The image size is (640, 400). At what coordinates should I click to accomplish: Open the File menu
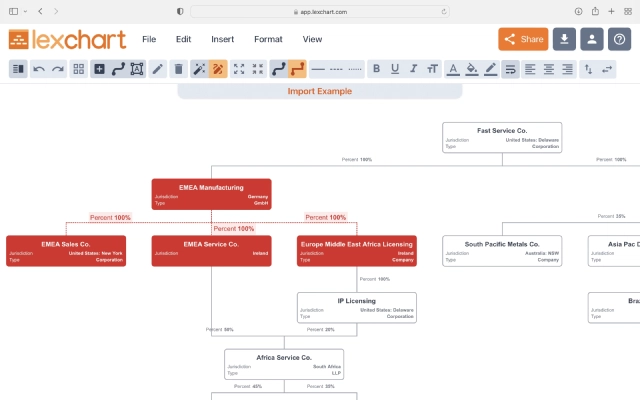tap(149, 39)
